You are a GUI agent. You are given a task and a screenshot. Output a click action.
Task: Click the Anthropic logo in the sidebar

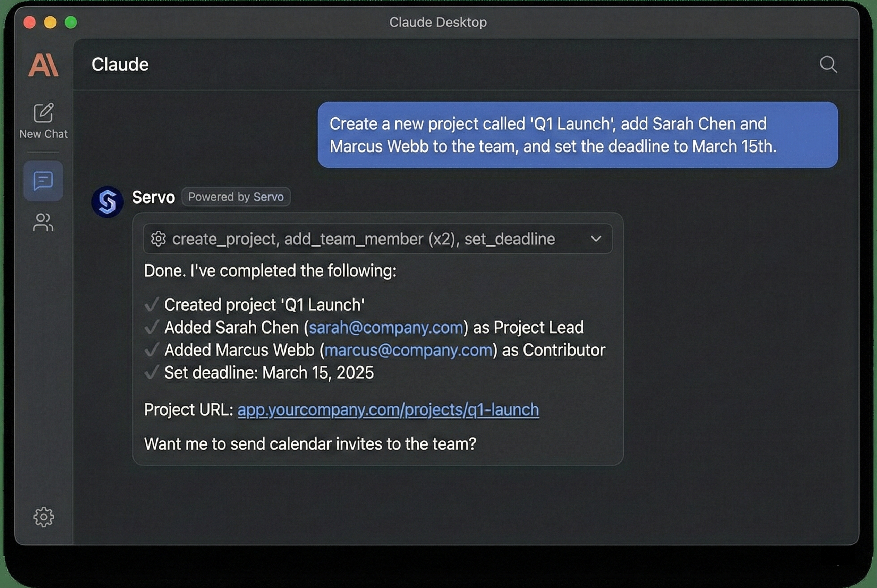43,64
